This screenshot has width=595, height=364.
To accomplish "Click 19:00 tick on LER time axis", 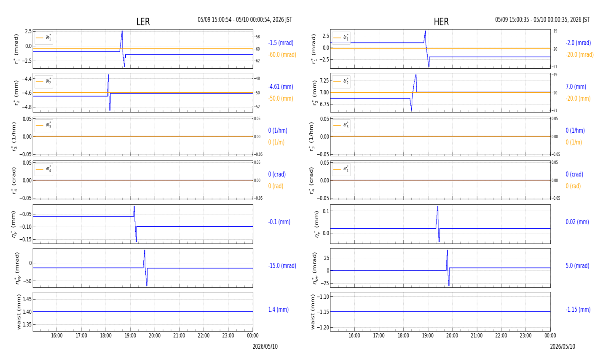I will (130, 336).
